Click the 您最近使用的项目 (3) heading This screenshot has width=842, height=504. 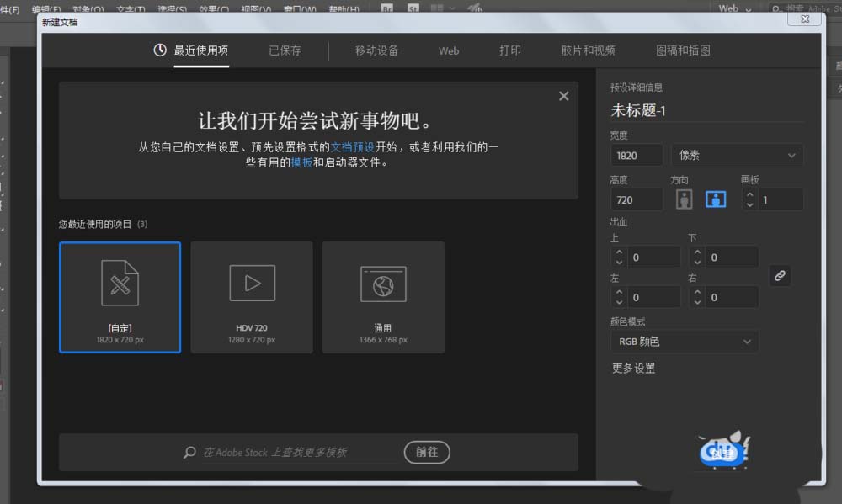pos(103,224)
